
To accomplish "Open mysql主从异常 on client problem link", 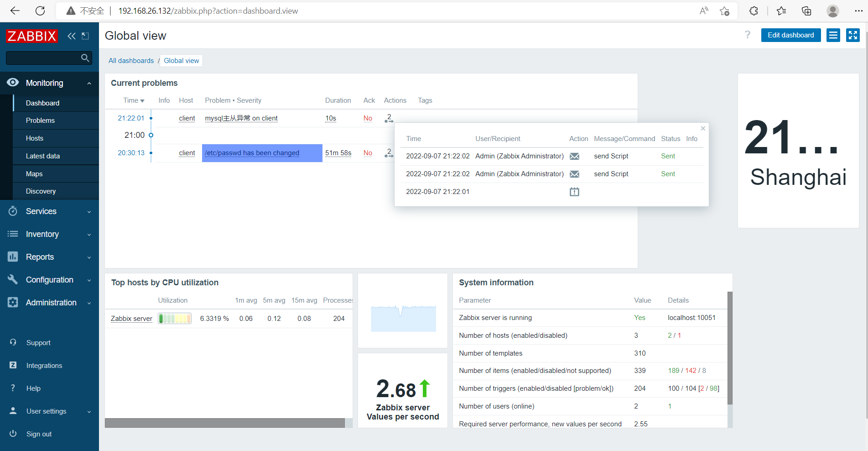I will coord(241,118).
